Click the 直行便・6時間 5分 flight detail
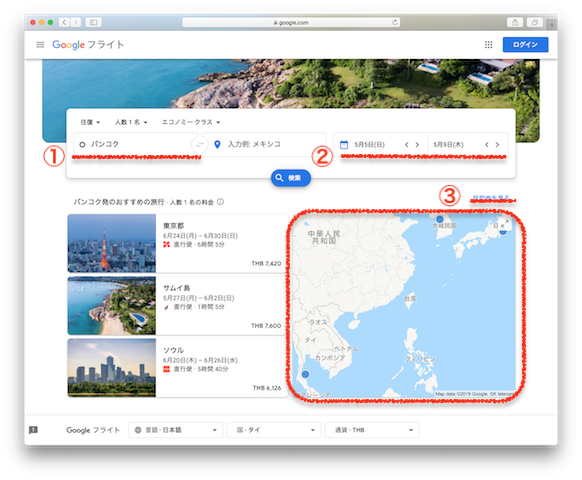Screen dimensions: 582x480 199,244
